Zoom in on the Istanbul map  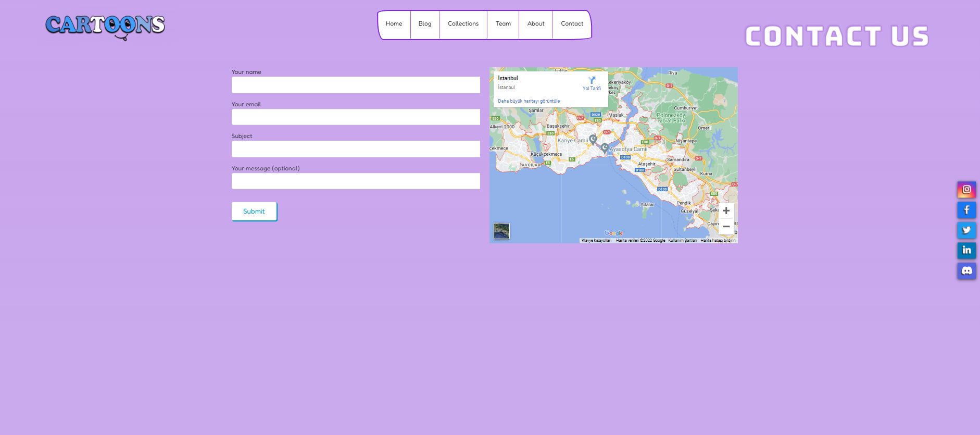[726, 211]
